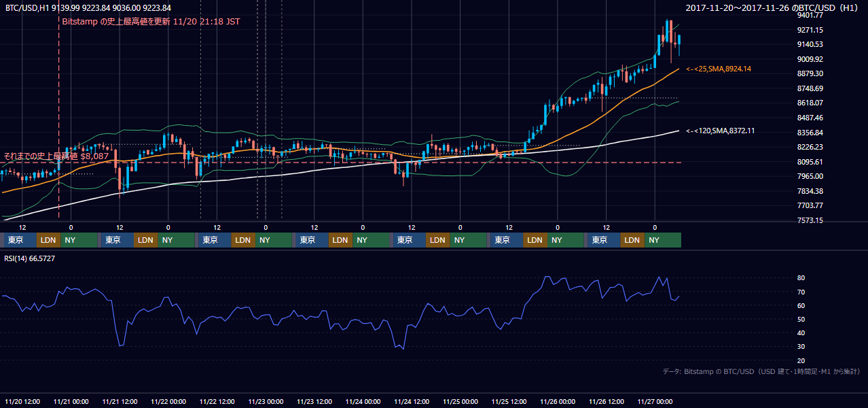Click the 'それまでの史上最高値 $8,087' label
This screenshot has height=408, width=868.
[56, 156]
